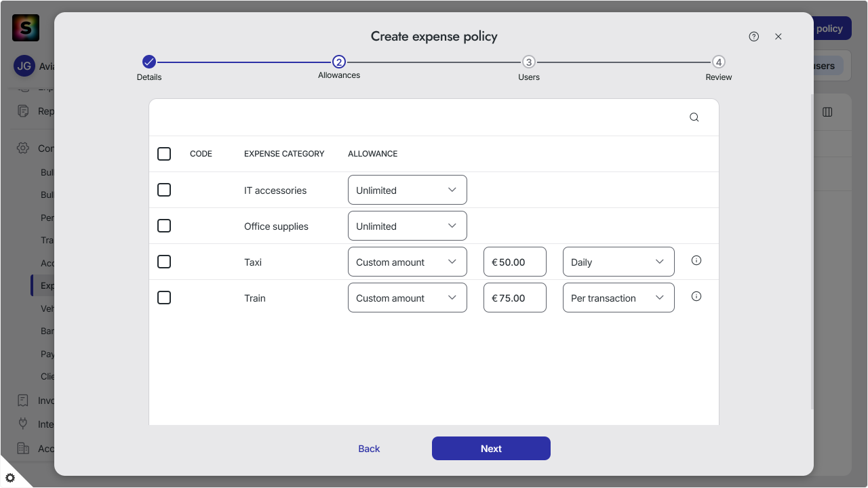Check the Train row checkbox

point(164,298)
